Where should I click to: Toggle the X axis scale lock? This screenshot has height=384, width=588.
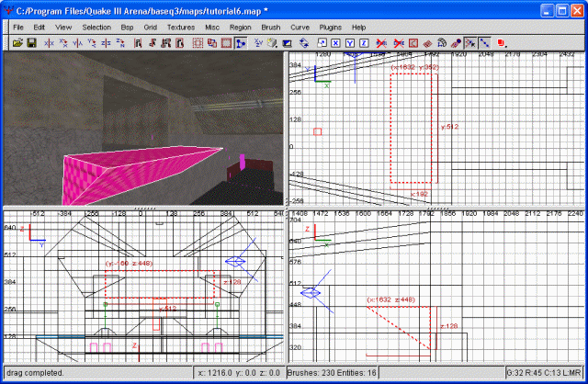pyautogui.click(x=335, y=43)
